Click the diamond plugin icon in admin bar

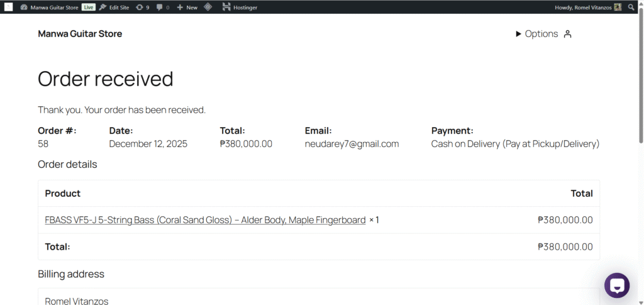tap(208, 7)
